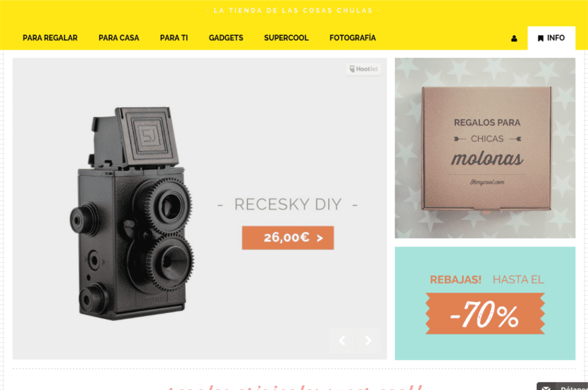This screenshot has width=588, height=390.
Task: Click the Recesky camera product image
Action: pyautogui.click(x=132, y=213)
